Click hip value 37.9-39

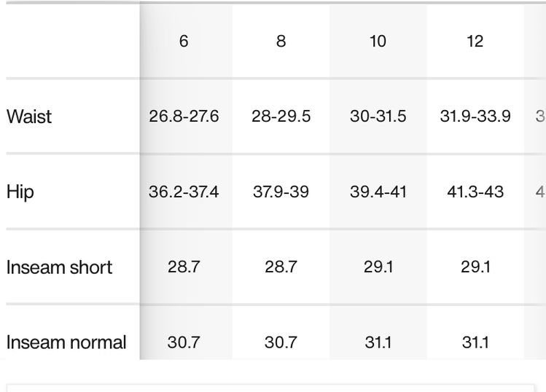click(281, 192)
